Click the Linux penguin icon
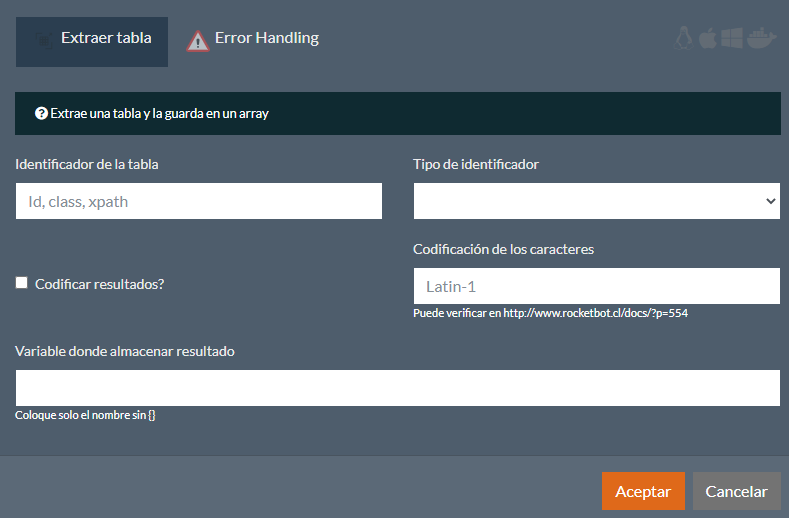The image size is (789, 518). 685,39
